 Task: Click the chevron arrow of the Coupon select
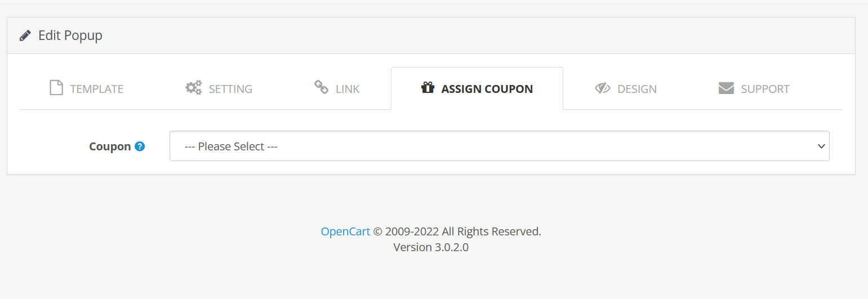click(x=821, y=146)
